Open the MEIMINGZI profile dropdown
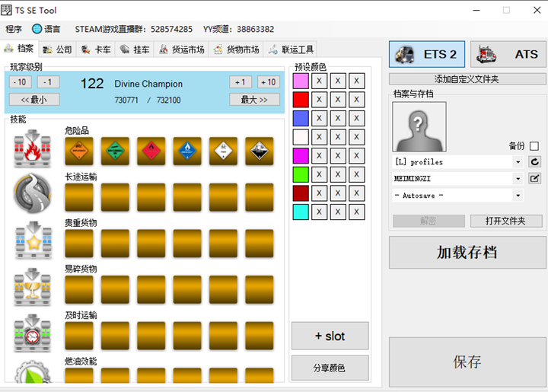Image resolution: width=548 pixels, height=392 pixels. coord(518,179)
